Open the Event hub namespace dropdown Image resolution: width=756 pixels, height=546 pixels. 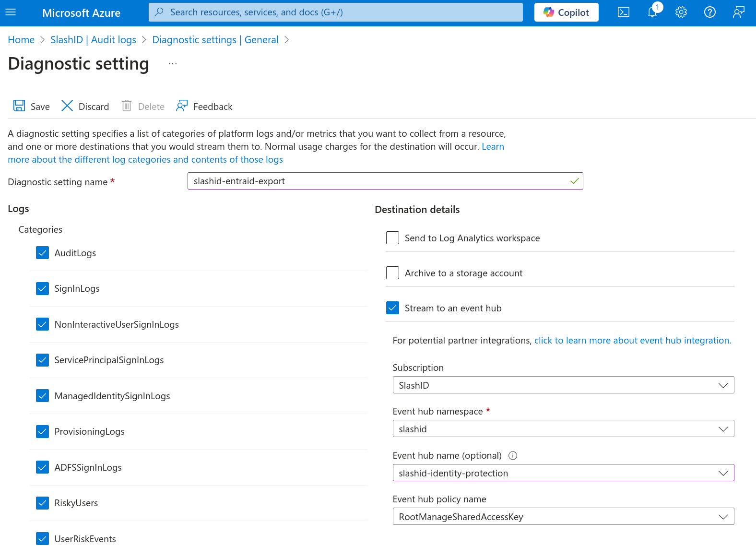click(563, 429)
